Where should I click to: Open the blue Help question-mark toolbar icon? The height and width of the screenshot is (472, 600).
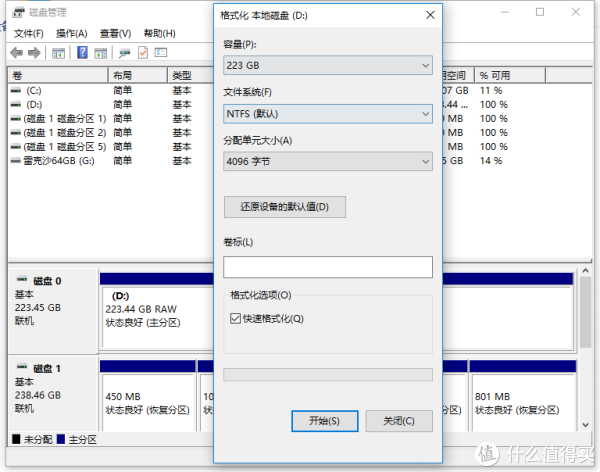coord(82,52)
